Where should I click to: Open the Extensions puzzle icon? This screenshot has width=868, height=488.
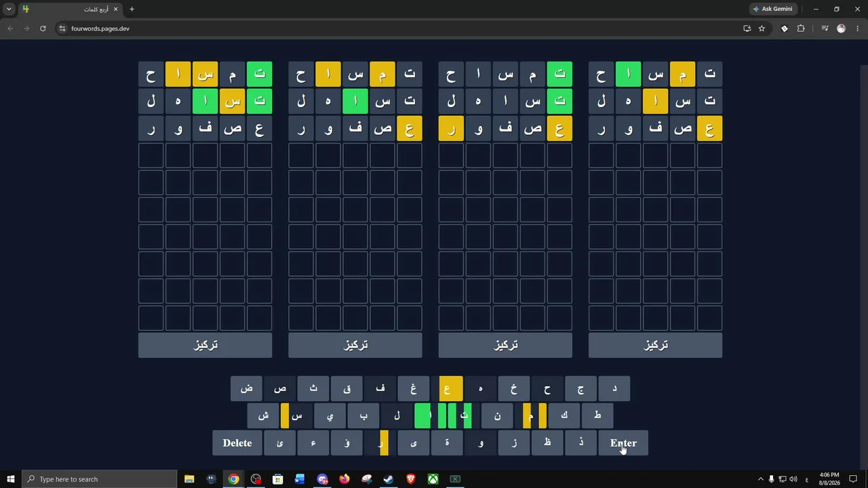point(801,28)
